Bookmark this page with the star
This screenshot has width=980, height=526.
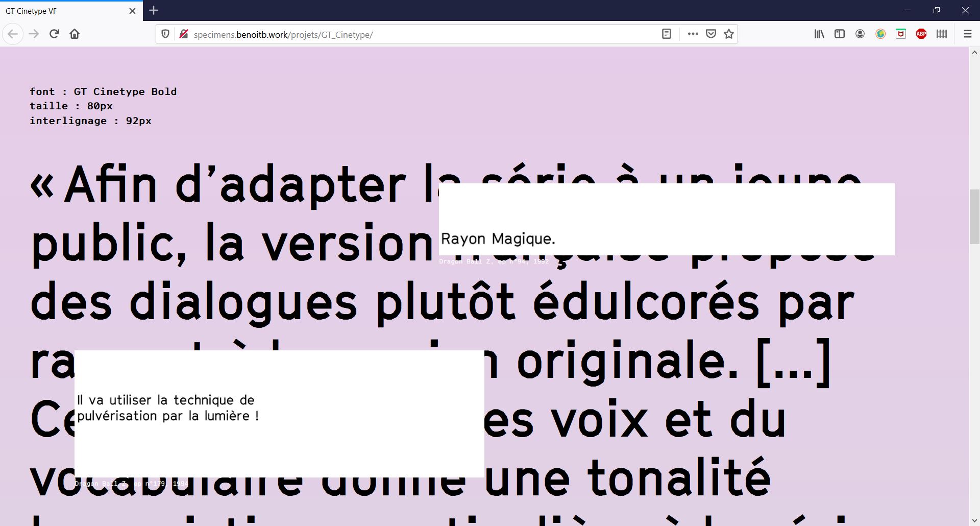coord(729,34)
